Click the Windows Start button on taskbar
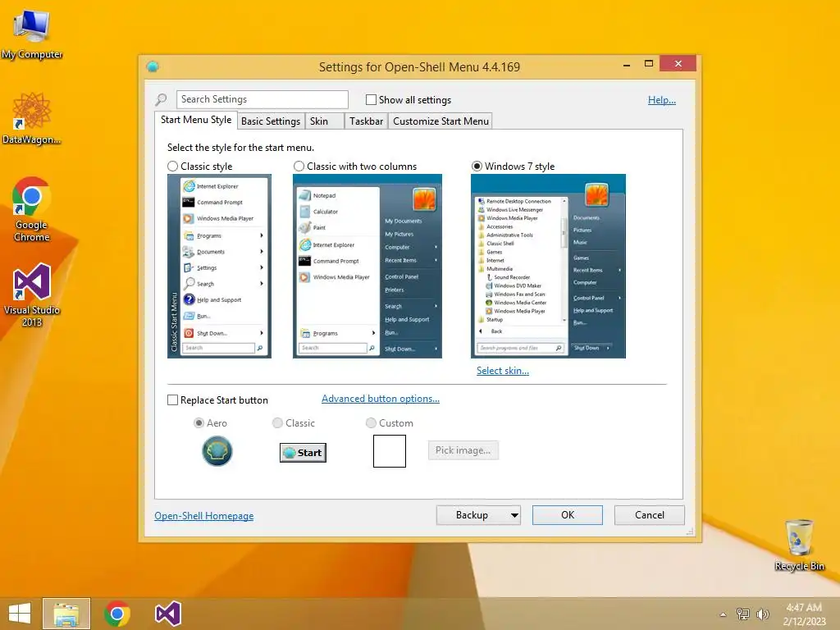The height and width of the screenshot is (630, 840). [x=20, y=614]
